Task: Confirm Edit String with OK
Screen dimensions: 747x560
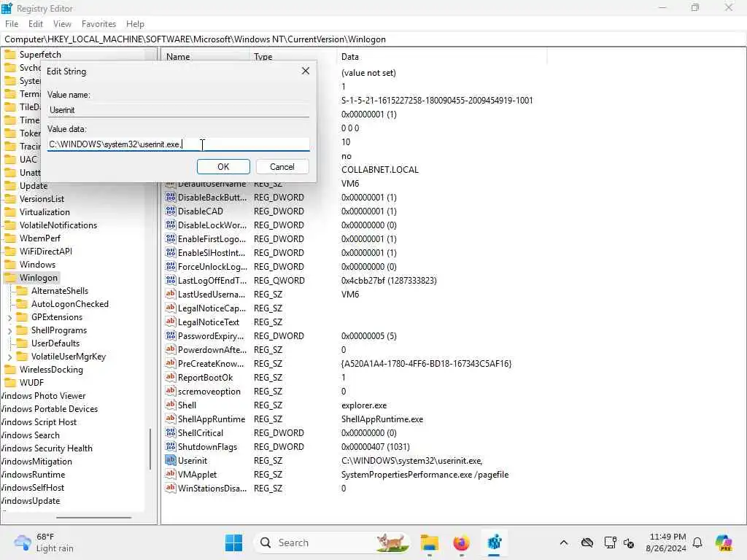Action: 223,167
